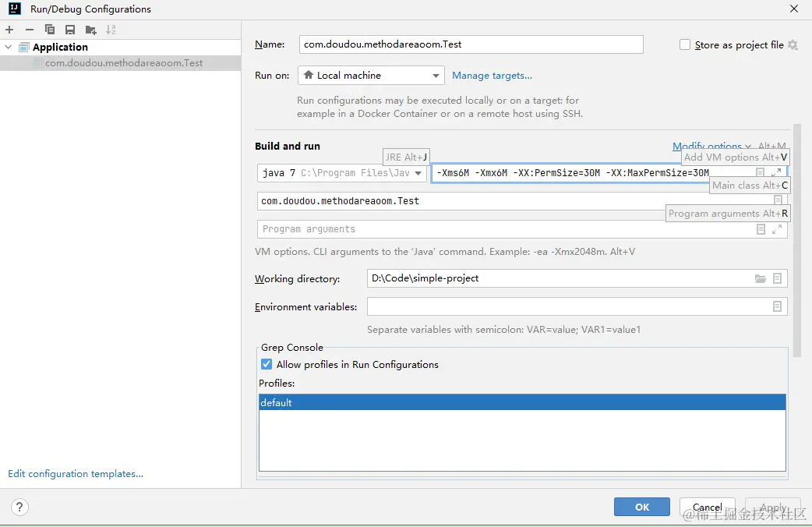Create a new configuration folder

(90, 30)
